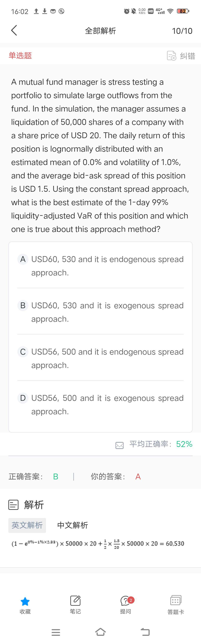Tap the Android back navigation button
Image resolution: width=201 pixels, height=644 pixels.
pyautogui.click(x=145, y=632)
